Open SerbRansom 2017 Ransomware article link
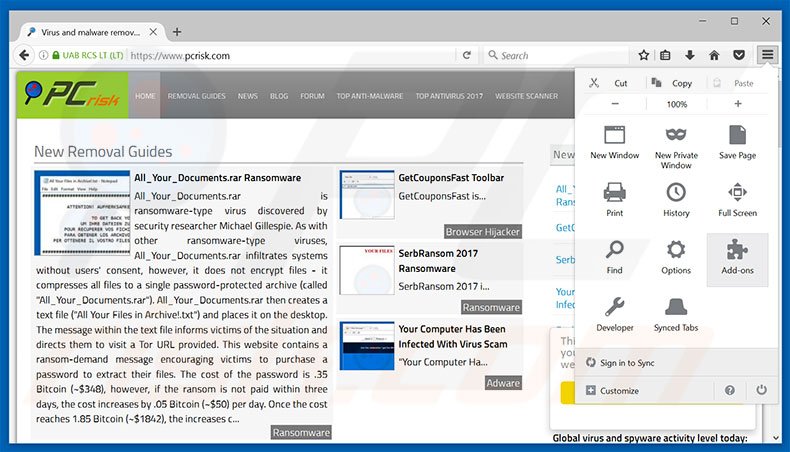This screenshot has width=790, height=452. tap(438, 261)
